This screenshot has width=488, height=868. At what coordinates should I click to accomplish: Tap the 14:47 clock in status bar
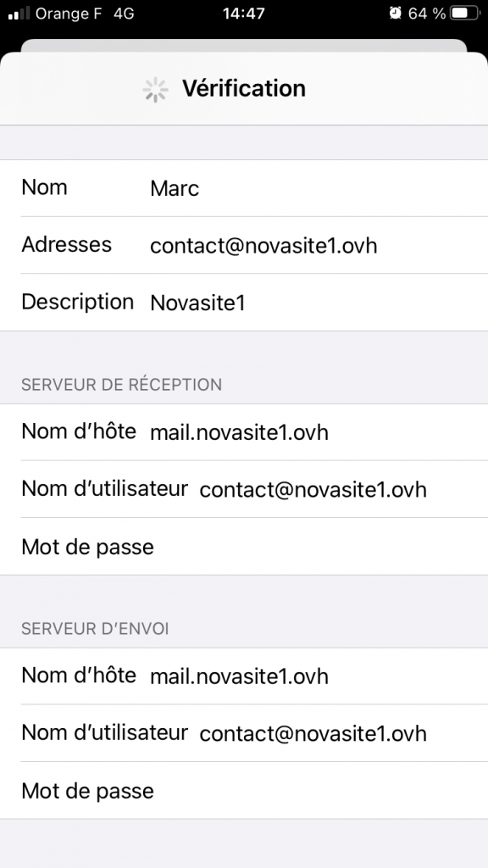[x=243, y=14]
